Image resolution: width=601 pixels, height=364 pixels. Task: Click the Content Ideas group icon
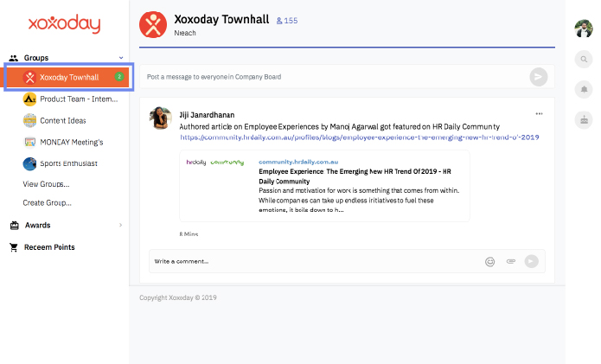pyautogui.click(x=29, y=120)
